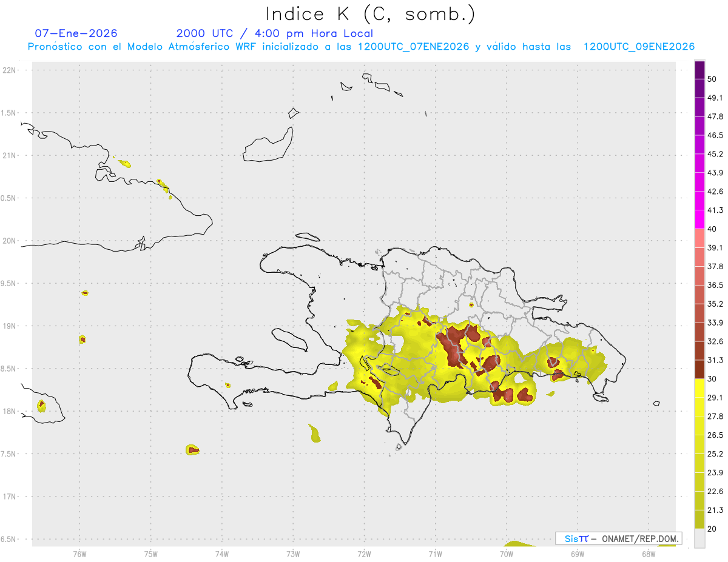
Task: Click the '43.9' color scale value
Action: [715, 173]
